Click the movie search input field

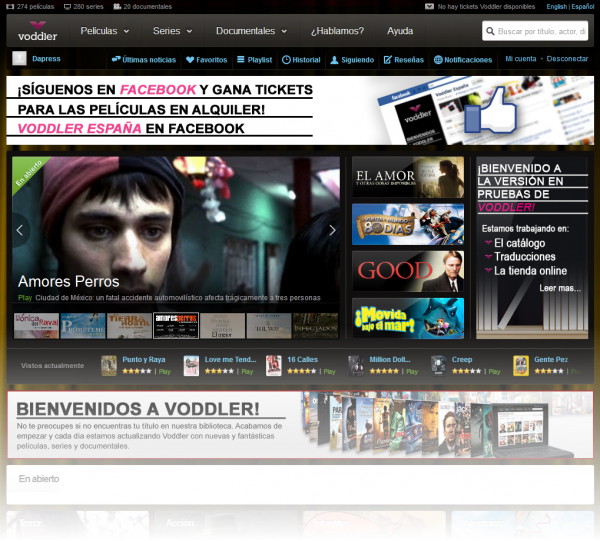[x=542, y=32]
